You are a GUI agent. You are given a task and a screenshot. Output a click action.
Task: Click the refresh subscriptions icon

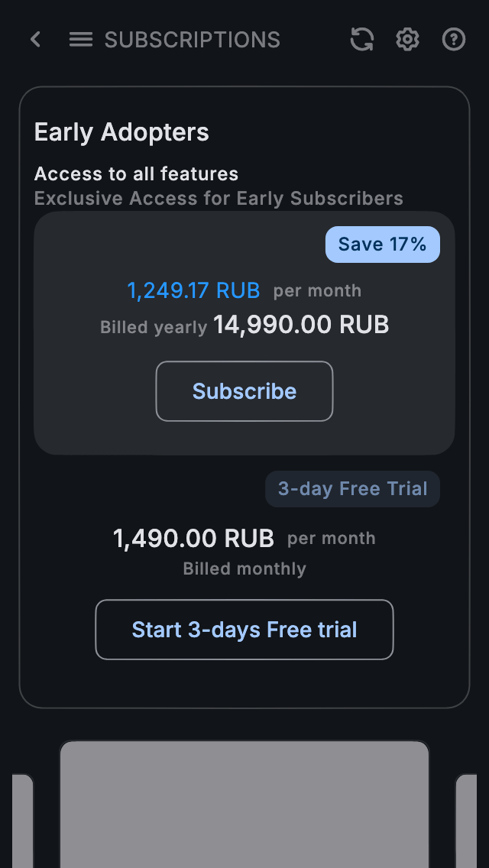362,40
